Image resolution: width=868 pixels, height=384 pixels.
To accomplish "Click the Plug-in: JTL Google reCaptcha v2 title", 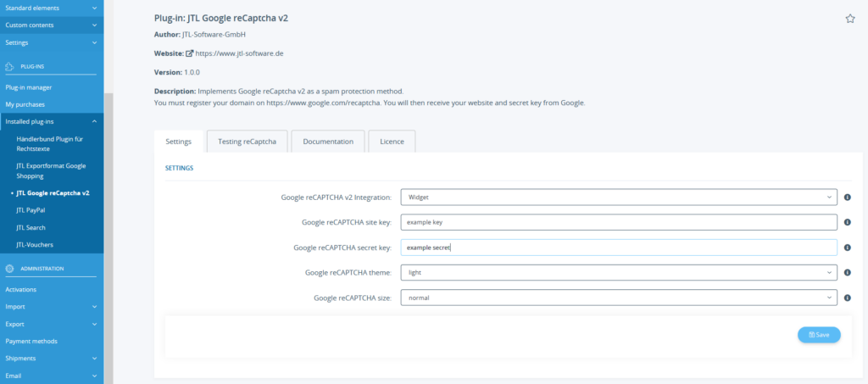I will 221,19.
